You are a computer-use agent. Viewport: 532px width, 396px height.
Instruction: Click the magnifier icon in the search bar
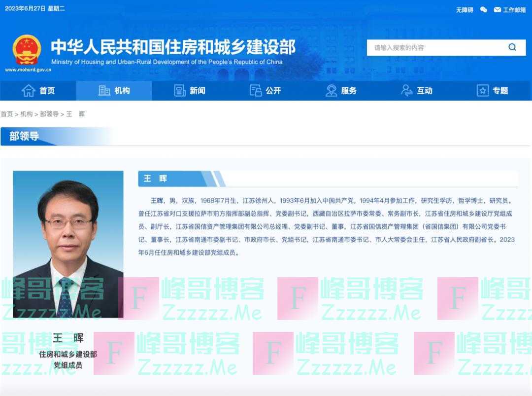(512, 47)
